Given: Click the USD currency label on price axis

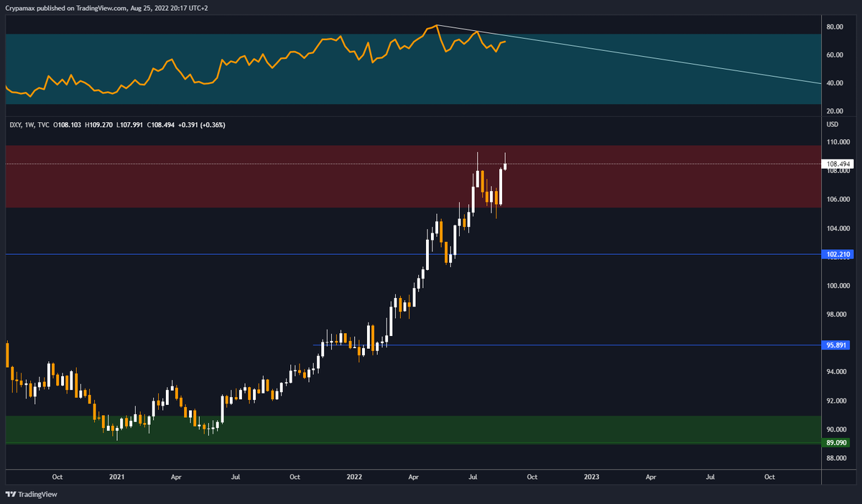Looking at the screenshot, I should (x=833, y=124).
